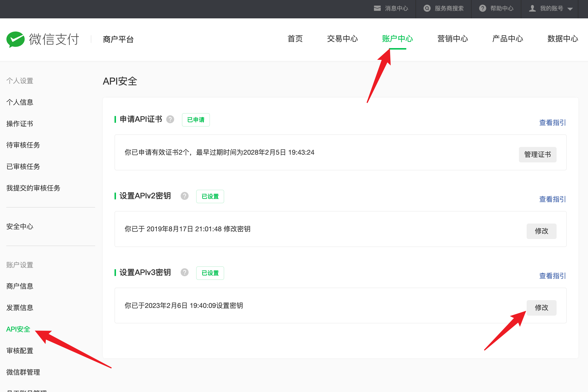The height and width of the screenshot is (392, 588).
Task: Open 查看指引 for 设置APIv3密钥
Action: pyautogui.click(x=552, y=276)
